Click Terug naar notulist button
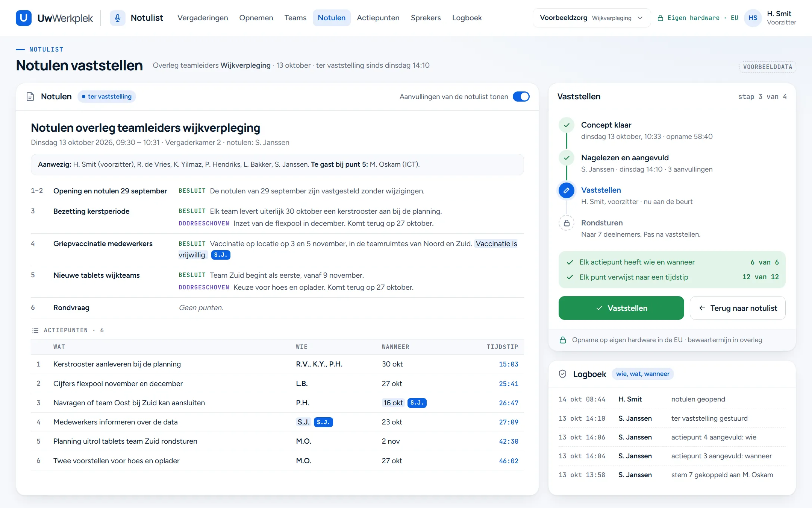 738,308
